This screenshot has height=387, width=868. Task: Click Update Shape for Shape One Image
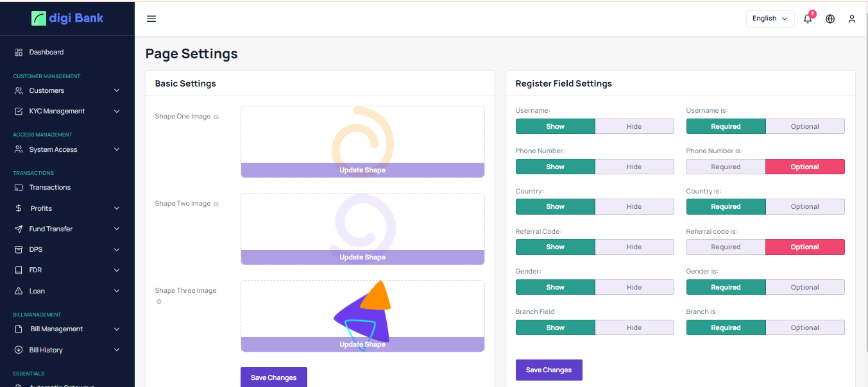(x=362, y=170)
